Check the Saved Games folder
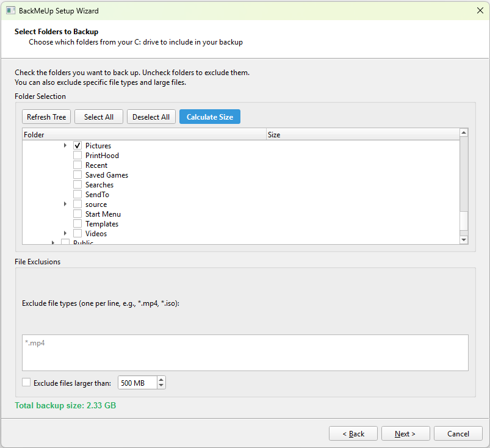This screenshot has height=448, width=490. pyautogui.click(x=77, y=175)
